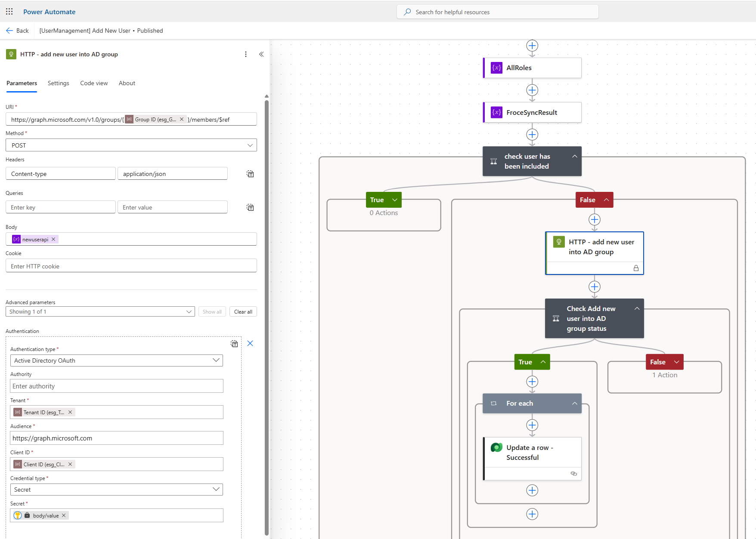Add an action below Update a row inside loop
Viewport: 756px width, 539px height.
pos(532,490)
